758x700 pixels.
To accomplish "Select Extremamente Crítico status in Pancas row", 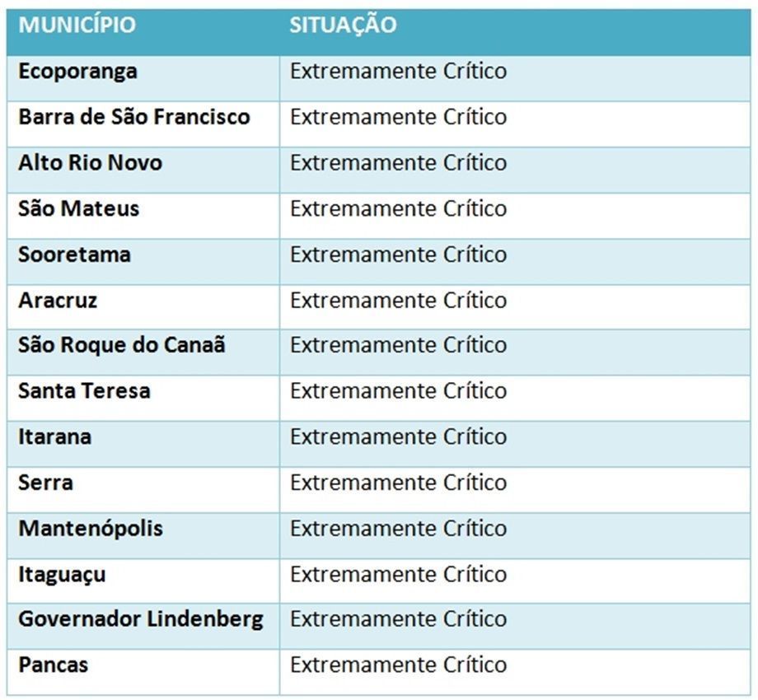I will click(x=398, y=665).
